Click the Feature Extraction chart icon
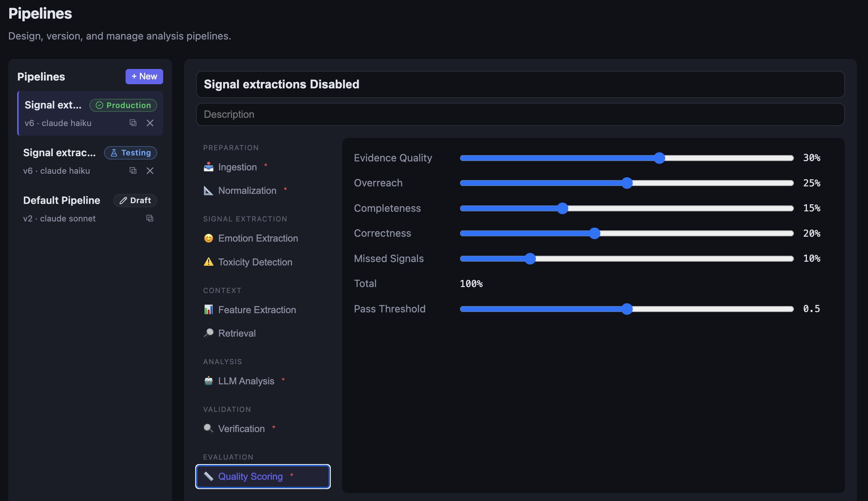 click(x=209, y=309)
